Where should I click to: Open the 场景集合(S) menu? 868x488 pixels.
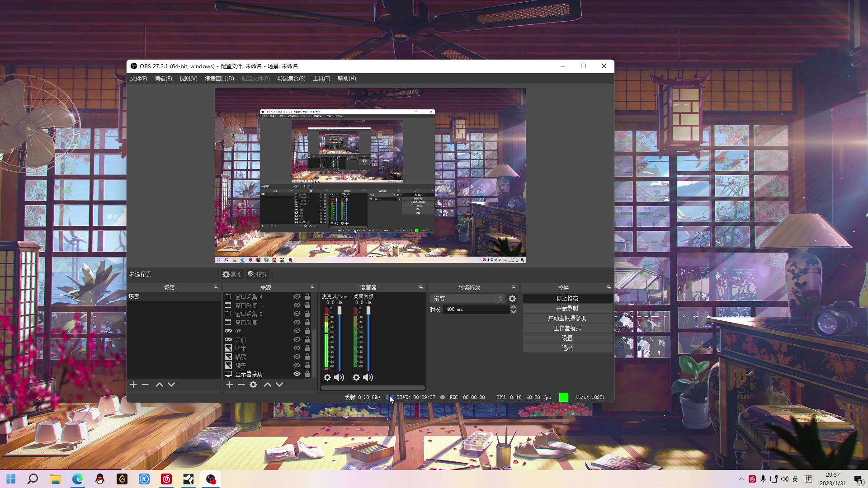pos(291,79)
